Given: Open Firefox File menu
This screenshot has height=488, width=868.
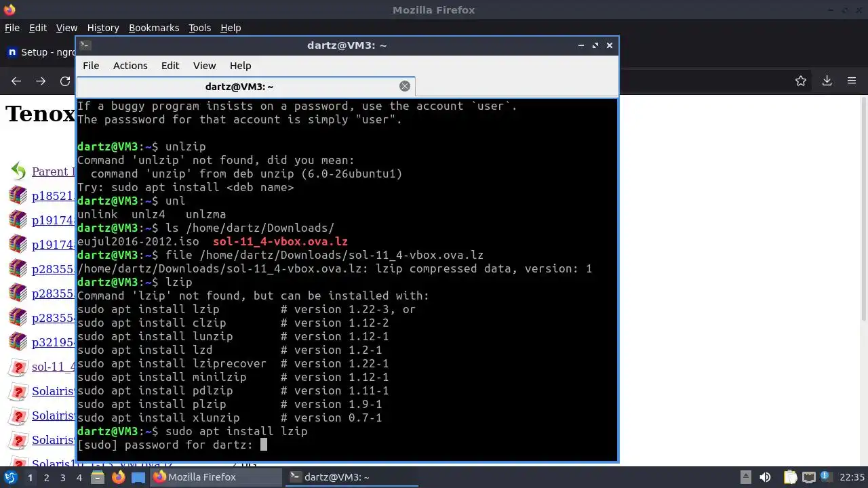Looking at the screenshot, I should pyautogui.click(x=12, y=28).
